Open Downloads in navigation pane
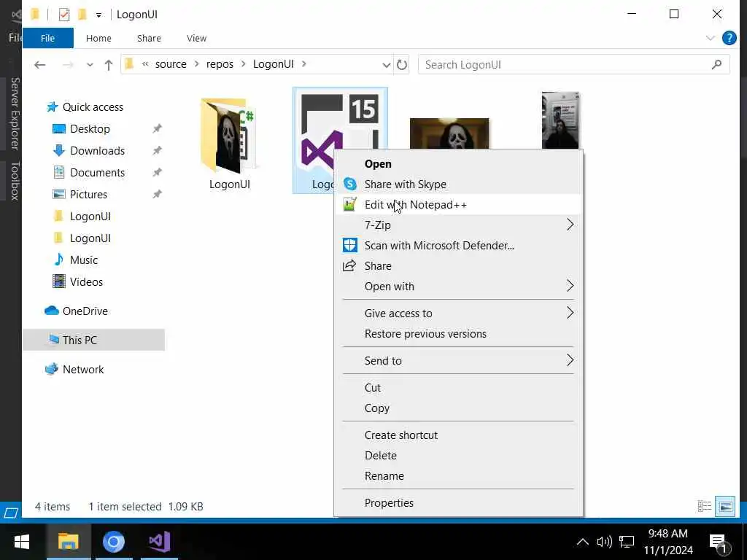The width and height of the screenshot is (747, 560). click(97, 151)
